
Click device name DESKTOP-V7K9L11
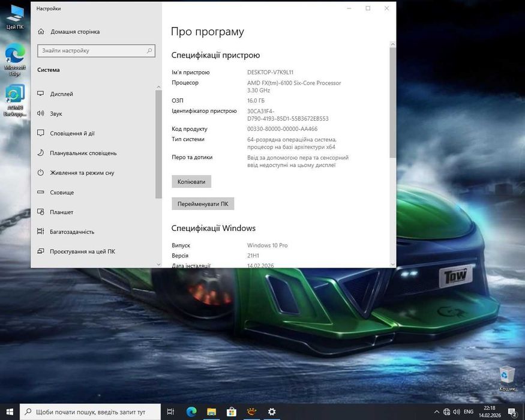click(x=270, y=73)
